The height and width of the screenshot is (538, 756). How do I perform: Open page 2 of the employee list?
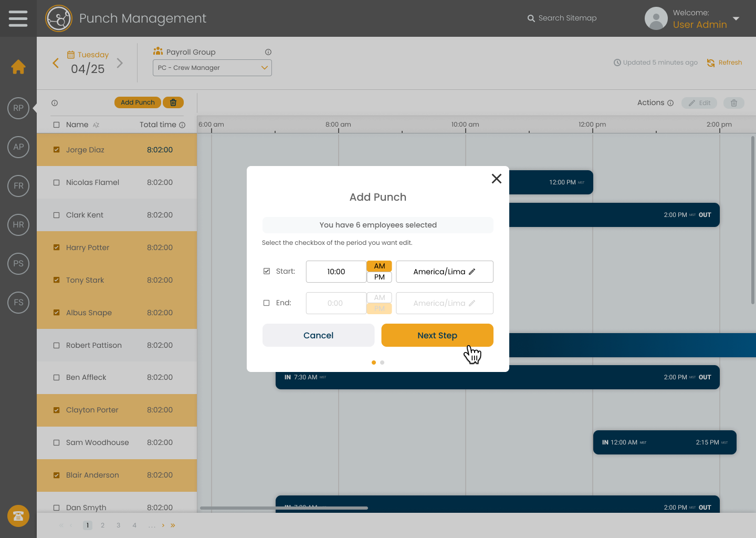click(x=102, y=525)
